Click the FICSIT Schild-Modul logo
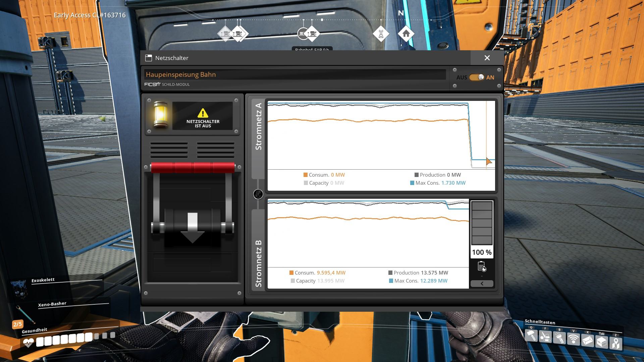644x362 pixels. 167,84
